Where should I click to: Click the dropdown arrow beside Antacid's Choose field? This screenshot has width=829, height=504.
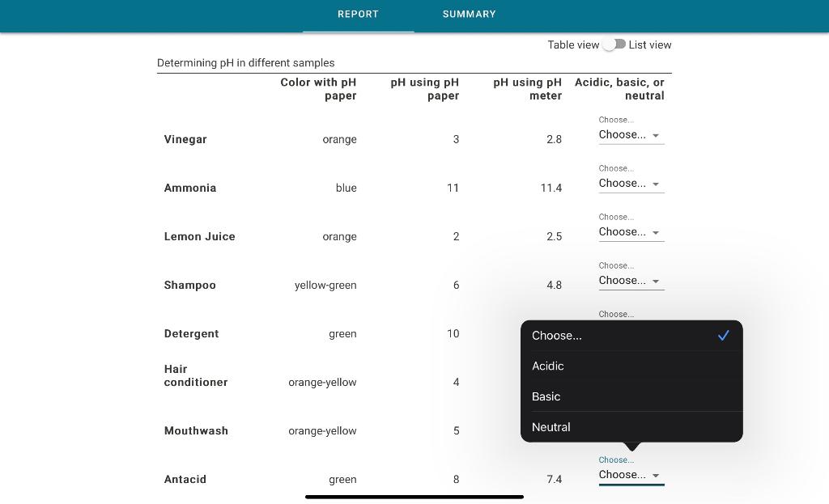[x=656, y=475]
